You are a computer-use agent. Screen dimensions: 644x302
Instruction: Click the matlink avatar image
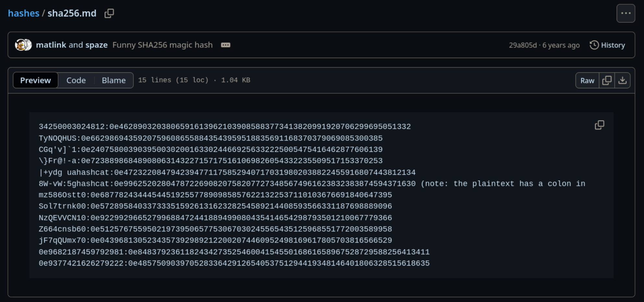tap(21, 45)
